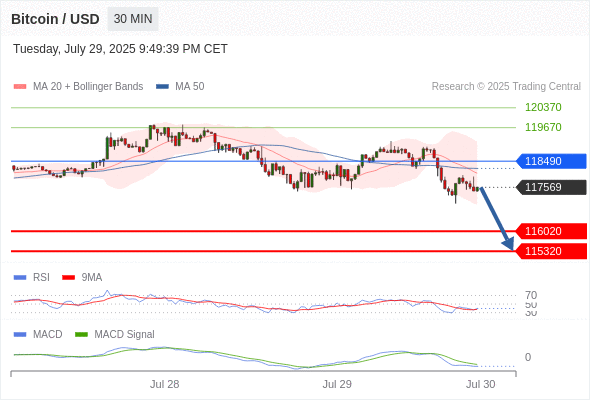Click the Research © 2025 Trading Central credit
This screenshot has height=400, width=590.
pos(506,87)
